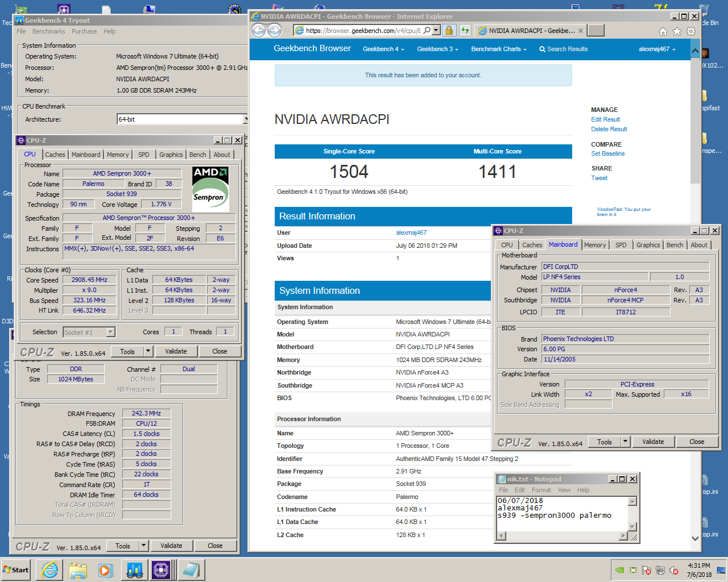Viewport: 728px width, 582px height.
Task: Open the Purchase menu in Geekbench 4
Action: pyautogui.click(x=84, y=31)
